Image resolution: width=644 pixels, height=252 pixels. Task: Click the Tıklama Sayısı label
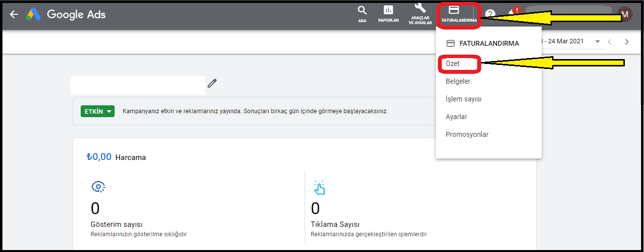coord(335,224)
